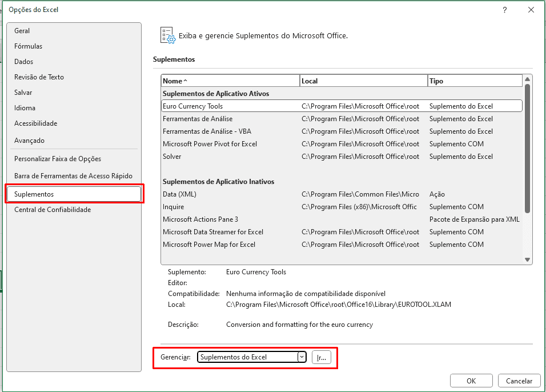546x392 pixels.
Task: Select Microsoft Actions Pane 3
Action: tap(342, 219)
